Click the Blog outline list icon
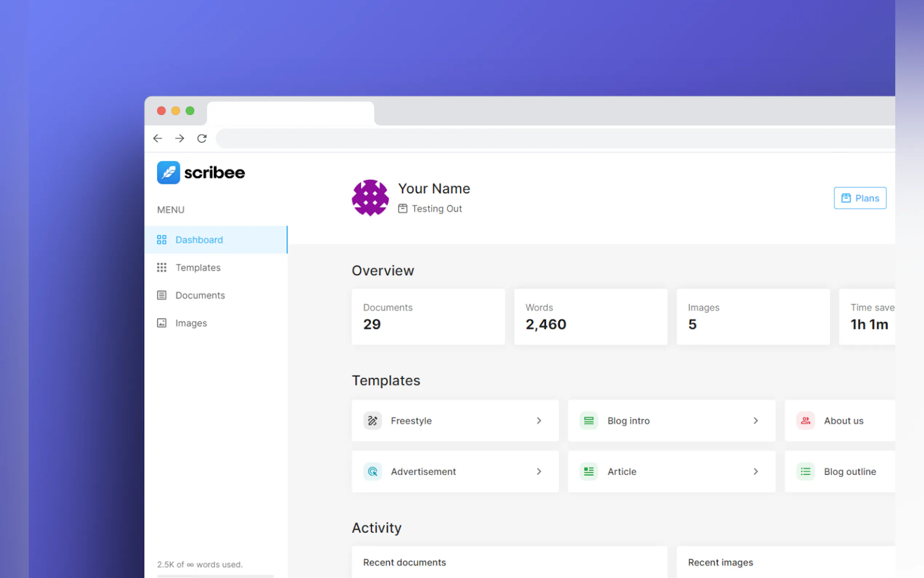Screen dimensions: 924x578 pyautogui.click(x=805, y=471)
